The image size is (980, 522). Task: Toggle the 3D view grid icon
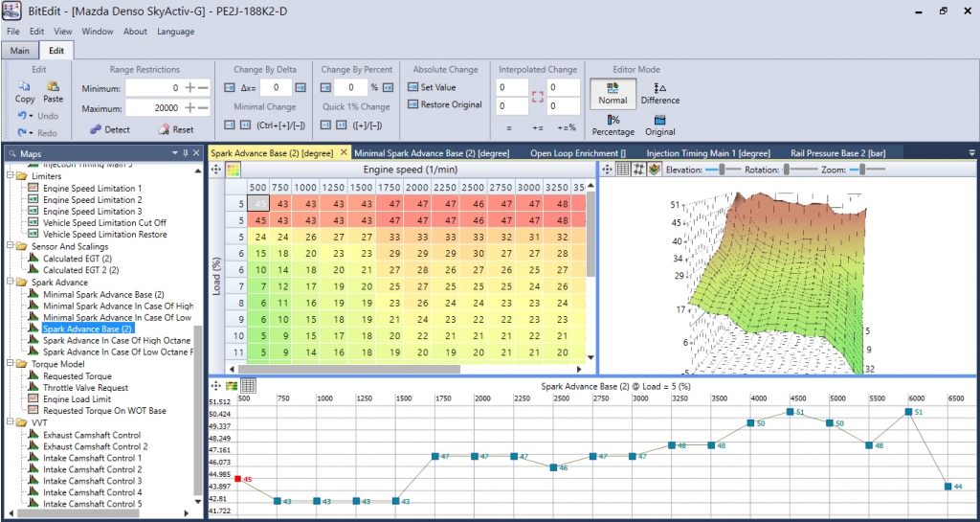(x=622, y=170)
